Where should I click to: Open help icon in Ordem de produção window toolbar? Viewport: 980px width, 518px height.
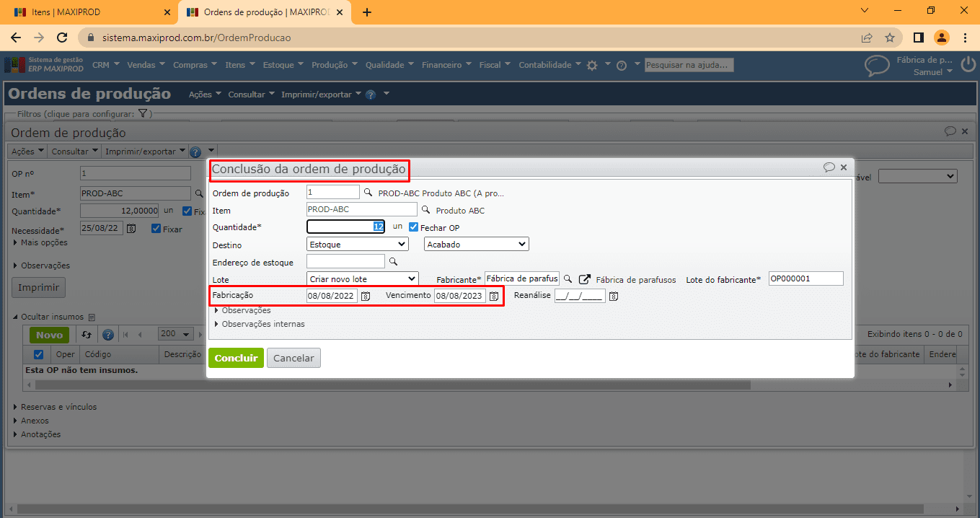pos(195,152)
